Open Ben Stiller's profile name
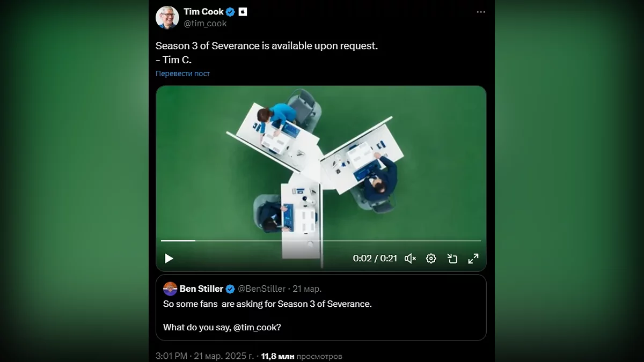 (201, 289)
